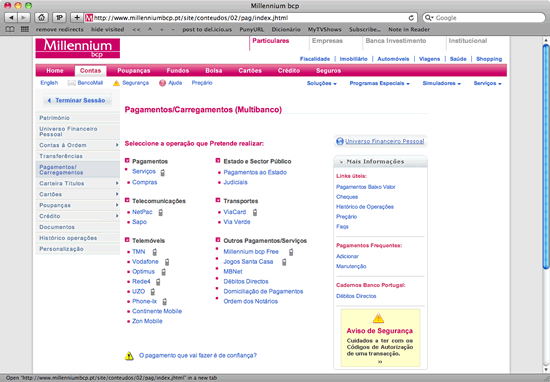
Task: Click the phone icon beside NetPac
Action: tap(161, 212)
